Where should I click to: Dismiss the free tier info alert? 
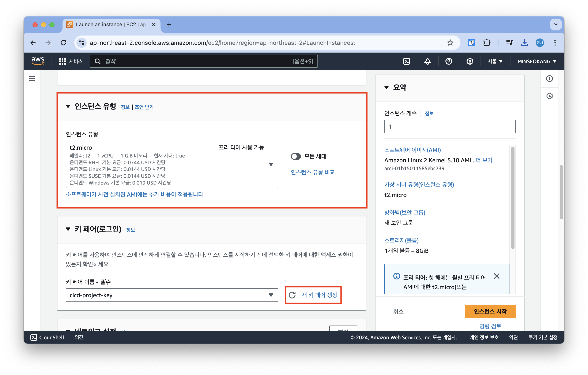click(496, 276)
